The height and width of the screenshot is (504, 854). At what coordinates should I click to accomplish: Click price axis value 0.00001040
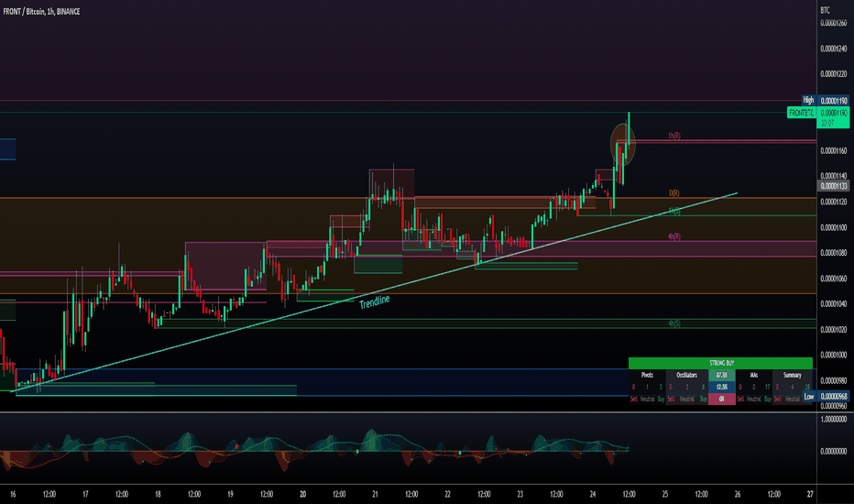pyautogui.click(x=834, y=304)
